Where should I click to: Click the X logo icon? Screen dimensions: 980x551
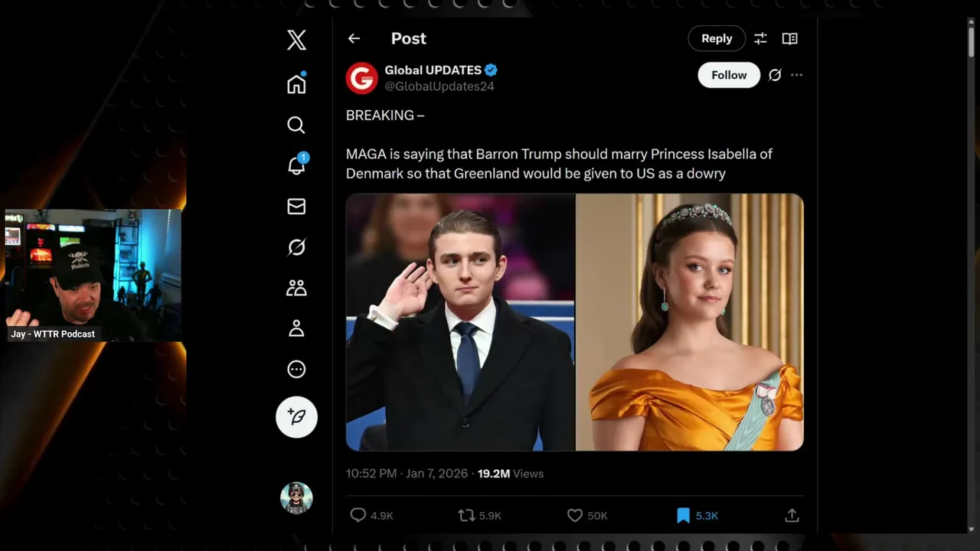[296, 40]
